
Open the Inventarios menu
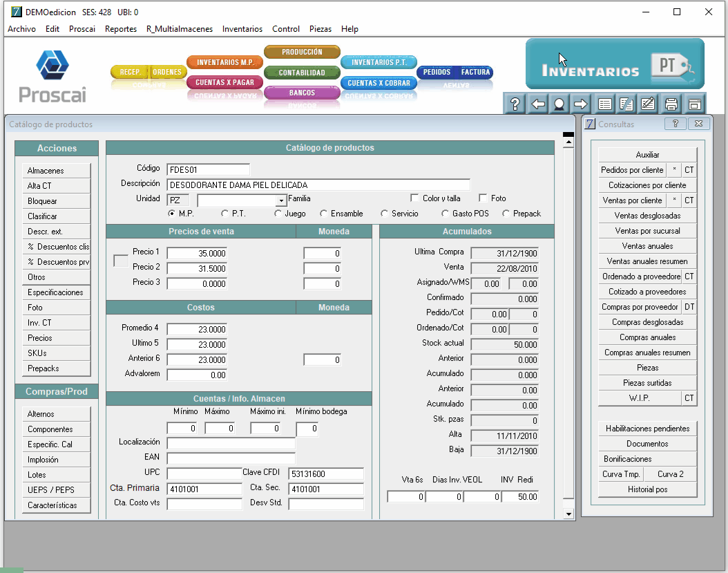coord(242,29)
